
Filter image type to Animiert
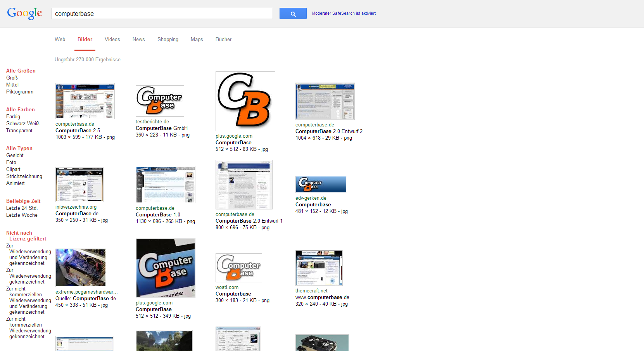(x=16, y=183)
